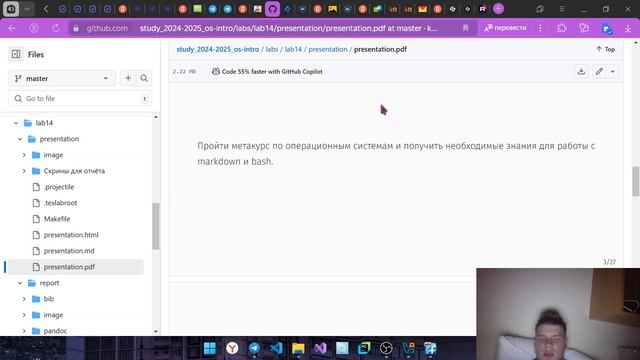The image size is (640, 360).
Task: Click the file tree scrollbar
Action: [x=156, y=226]
